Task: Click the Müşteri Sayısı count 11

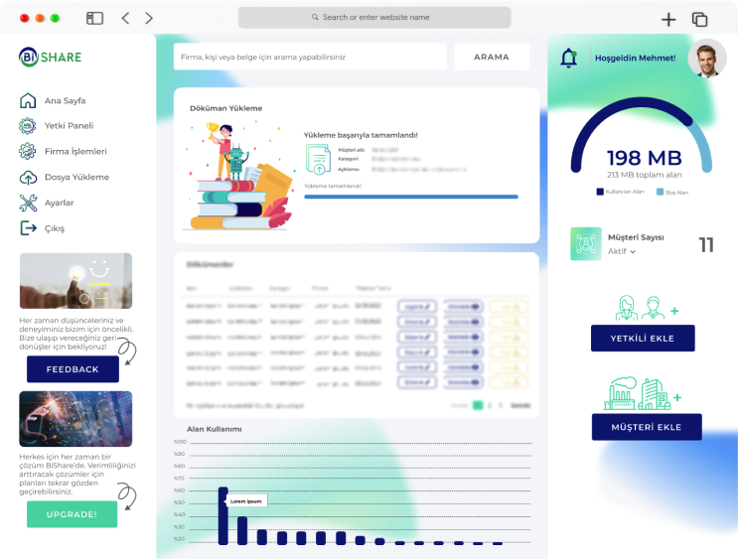Action: tap(705, 244)
